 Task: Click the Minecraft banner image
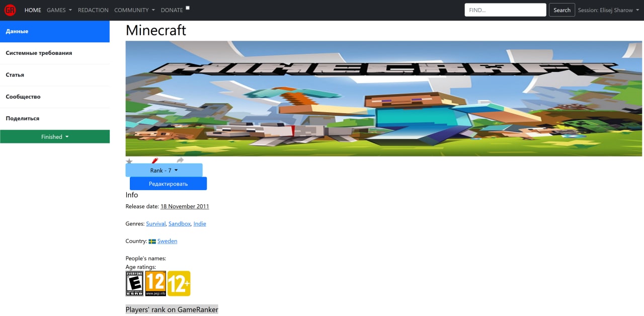pos(384,99)
